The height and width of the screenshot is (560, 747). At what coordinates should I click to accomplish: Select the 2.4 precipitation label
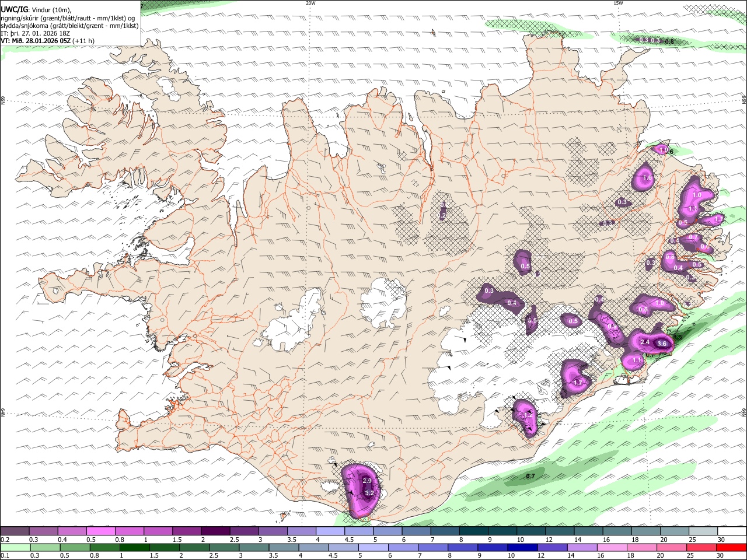tap(645, 342)
